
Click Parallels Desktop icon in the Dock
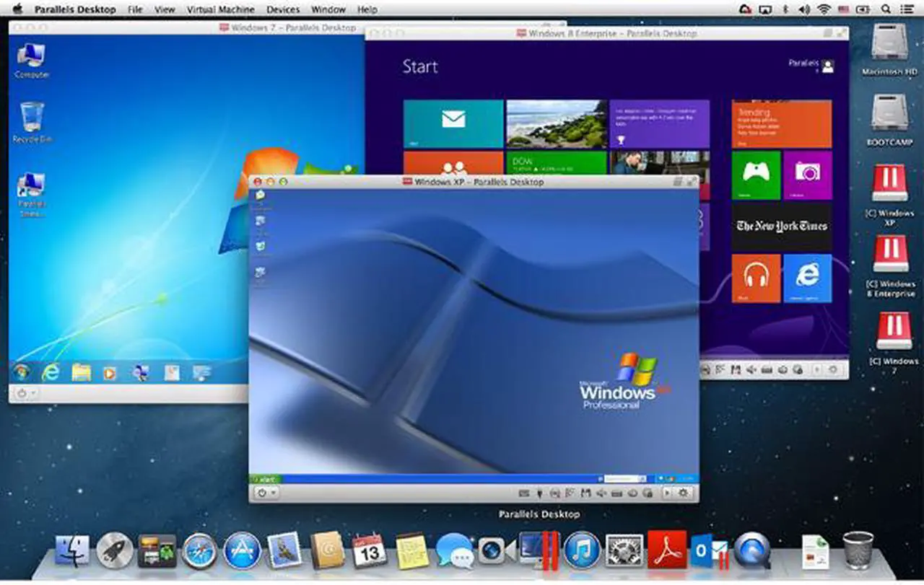click(539, 550)
